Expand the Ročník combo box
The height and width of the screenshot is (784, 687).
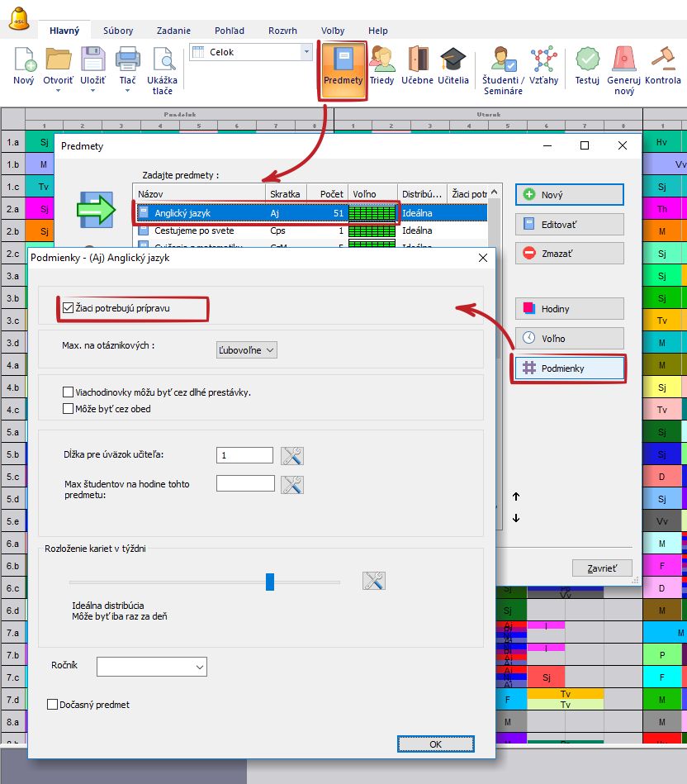point(152,667)
